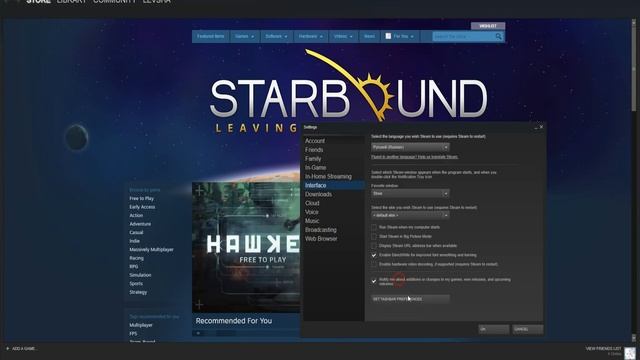Screen dimensions: 640x360
Task: Expand the Hardware store menu
Action: tap(311, 36)
